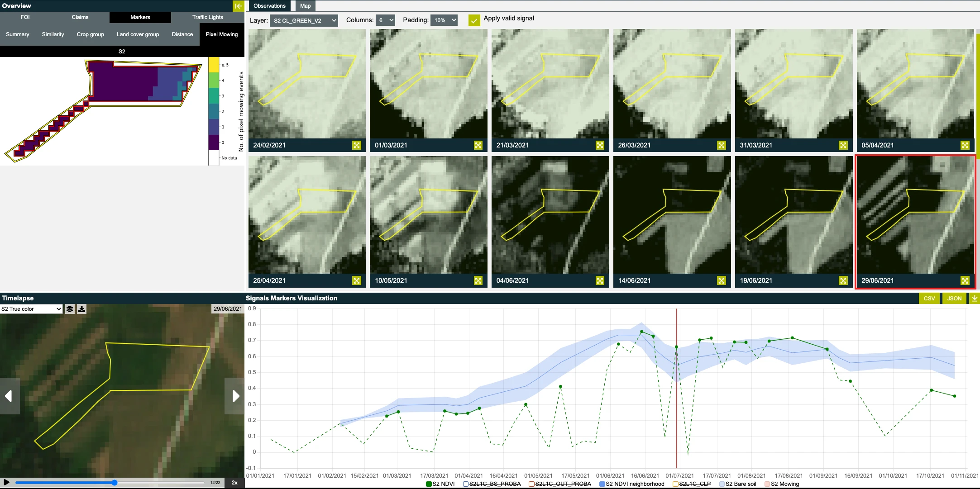Click the timelapse layers stack icon
The height and width of the screenshot is (489, 980).
pos(70,309)
